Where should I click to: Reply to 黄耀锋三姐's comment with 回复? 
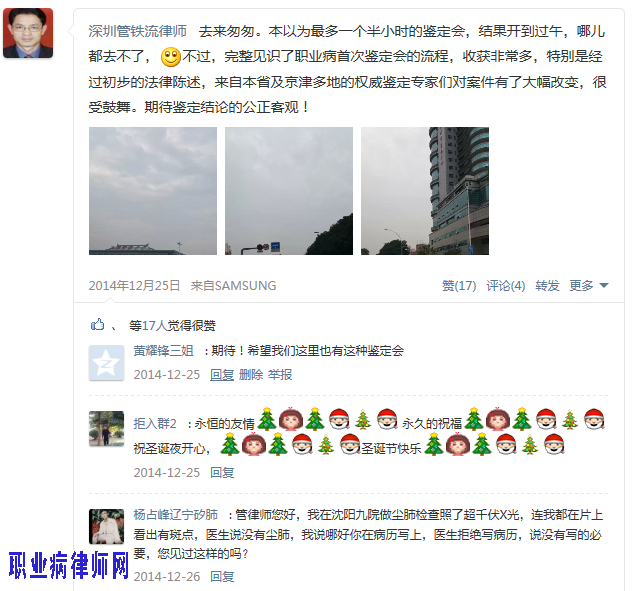pos(222,374)
